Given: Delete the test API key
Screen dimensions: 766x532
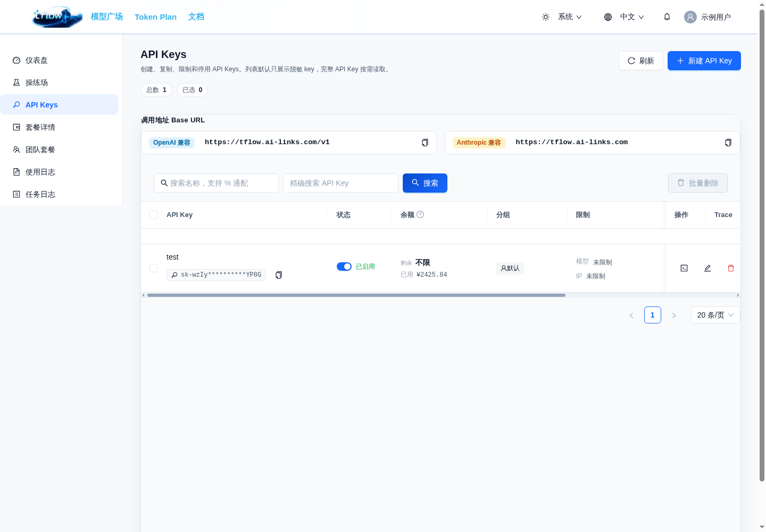Looking at the screenshot, I should coord(731,268).
